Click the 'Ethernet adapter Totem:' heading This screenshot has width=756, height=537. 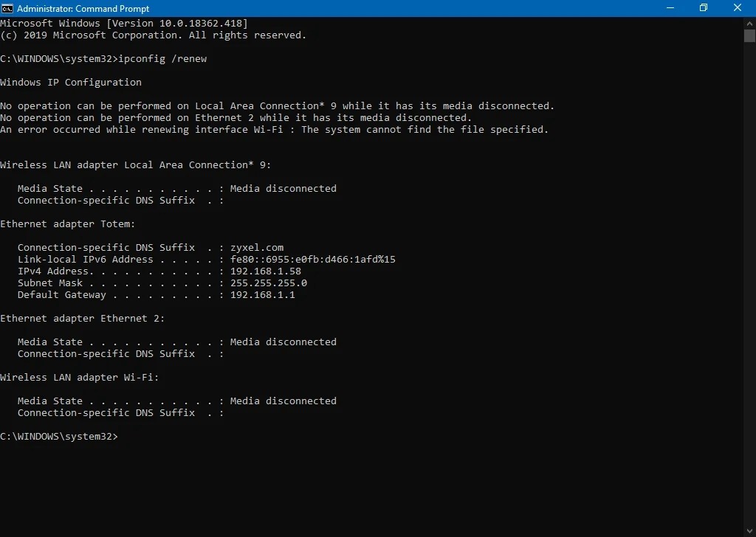coord(67,224)
